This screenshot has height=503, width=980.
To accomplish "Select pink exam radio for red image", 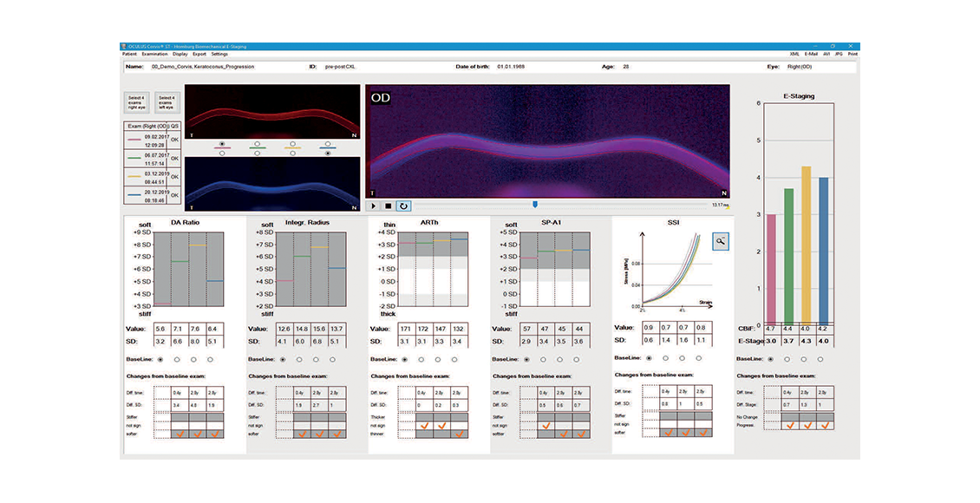I will [222, 144].
